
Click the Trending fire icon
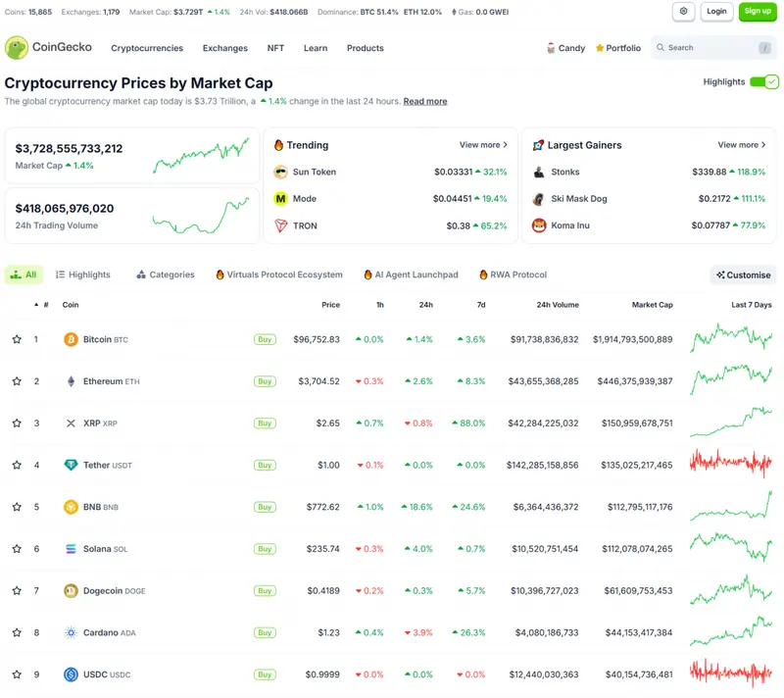[279, 145]
